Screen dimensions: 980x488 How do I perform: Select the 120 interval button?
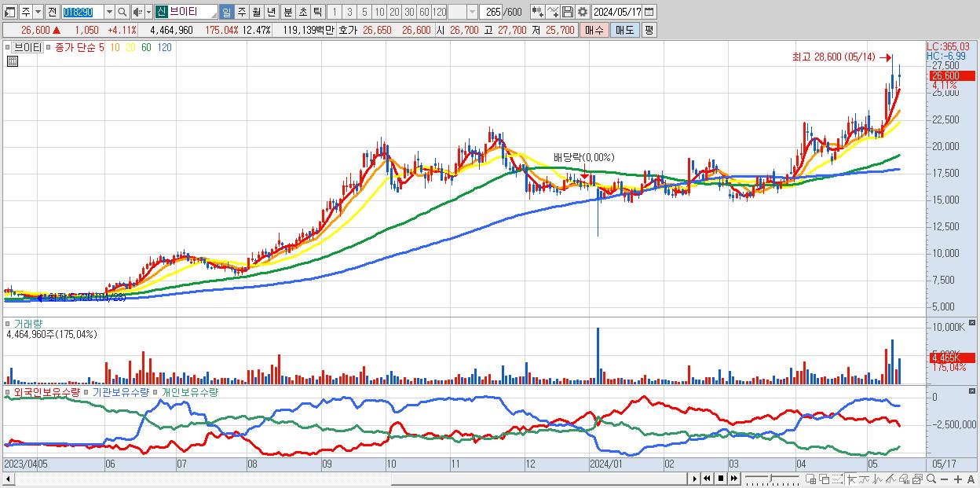click(439, 12)
